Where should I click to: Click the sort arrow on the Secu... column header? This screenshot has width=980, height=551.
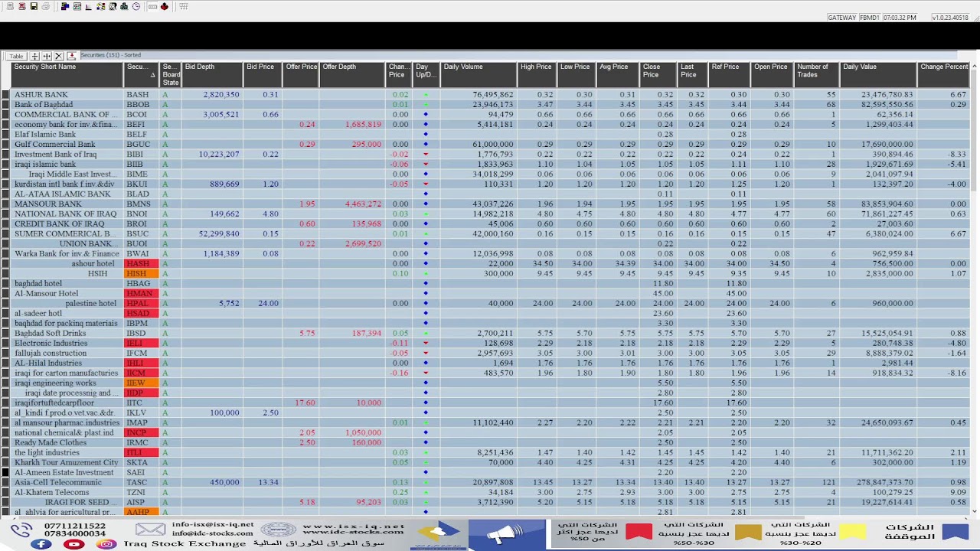click(152, 75)
